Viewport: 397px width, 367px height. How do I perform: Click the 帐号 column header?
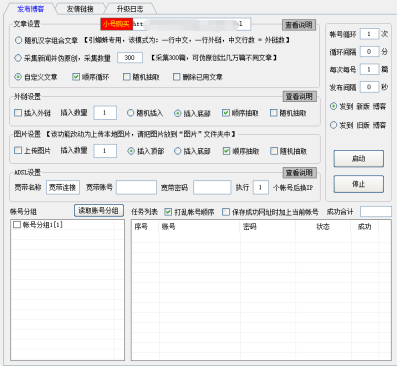[200, 227]
